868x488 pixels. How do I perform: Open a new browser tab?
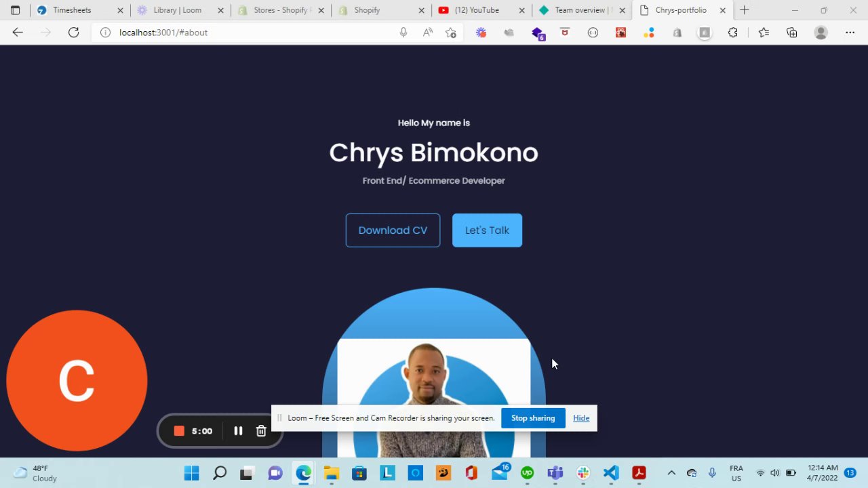click(744, 10)
